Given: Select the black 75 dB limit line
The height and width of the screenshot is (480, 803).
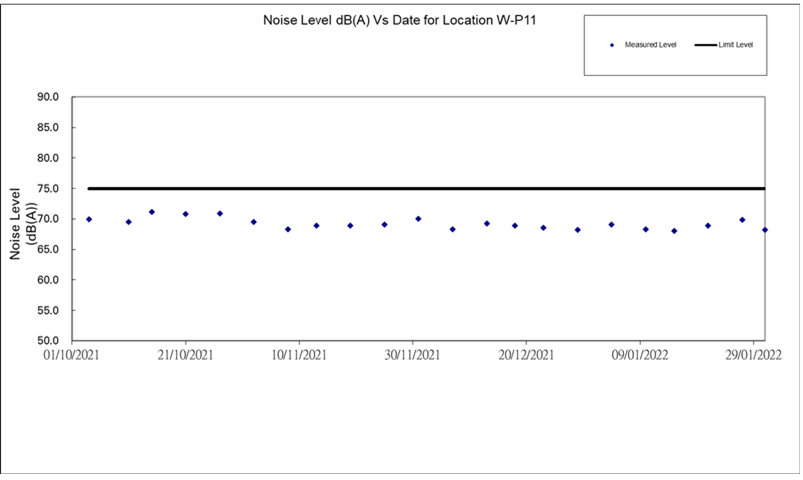Looking at the screenshot, I should pyautogui.click(x=420, y=188).
